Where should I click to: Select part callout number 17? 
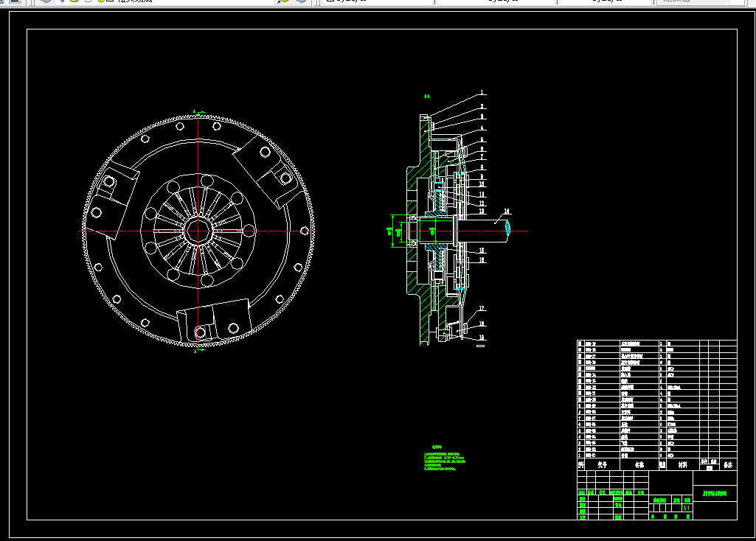coord(481,308)
